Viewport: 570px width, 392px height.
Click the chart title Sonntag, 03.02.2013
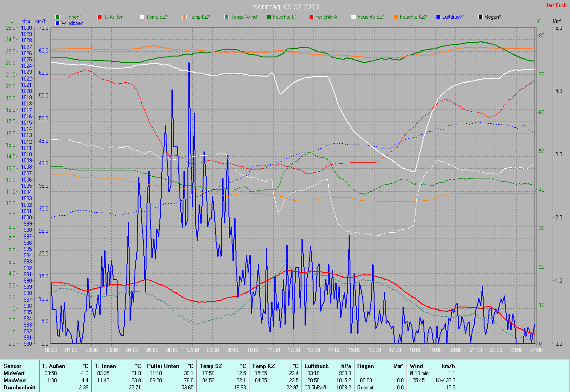286,7
